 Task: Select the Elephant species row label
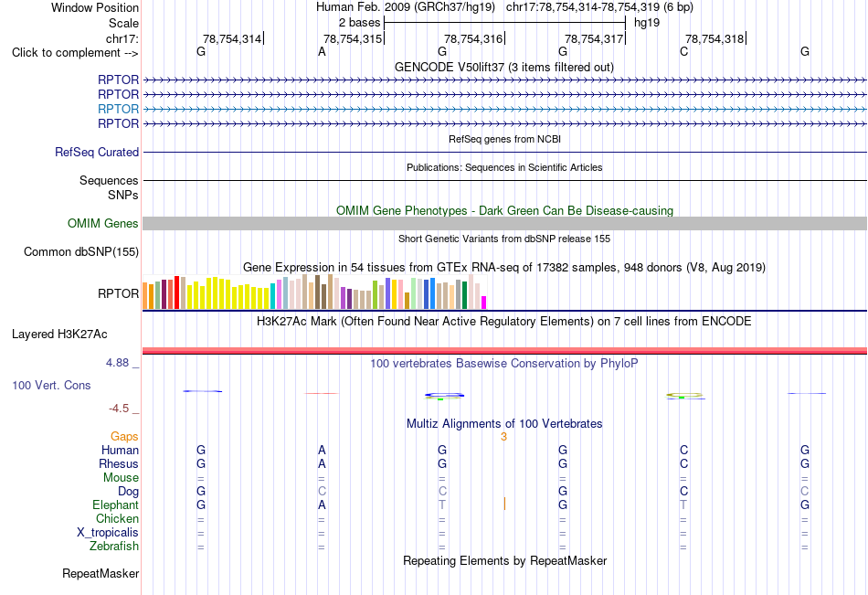click(116, 505)
